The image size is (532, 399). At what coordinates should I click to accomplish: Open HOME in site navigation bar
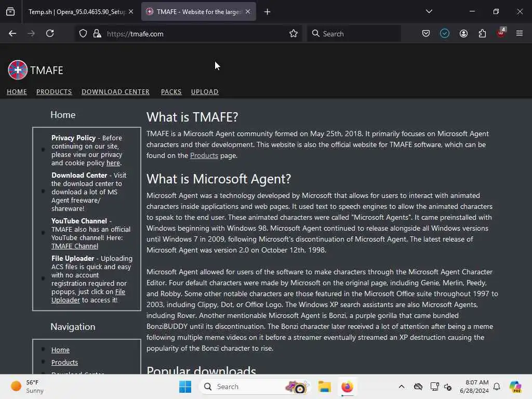17,91
